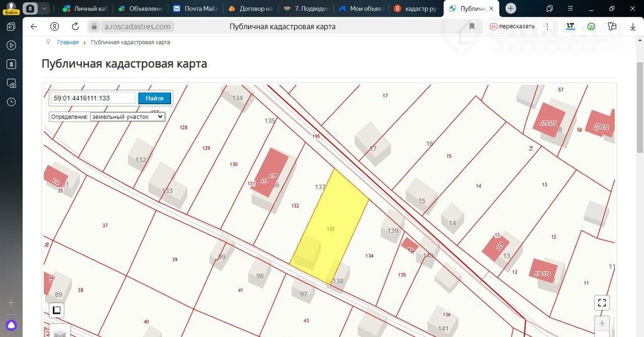Open the map layers switcher
This screenshot has width=644, height=337.
click(60, 332)
